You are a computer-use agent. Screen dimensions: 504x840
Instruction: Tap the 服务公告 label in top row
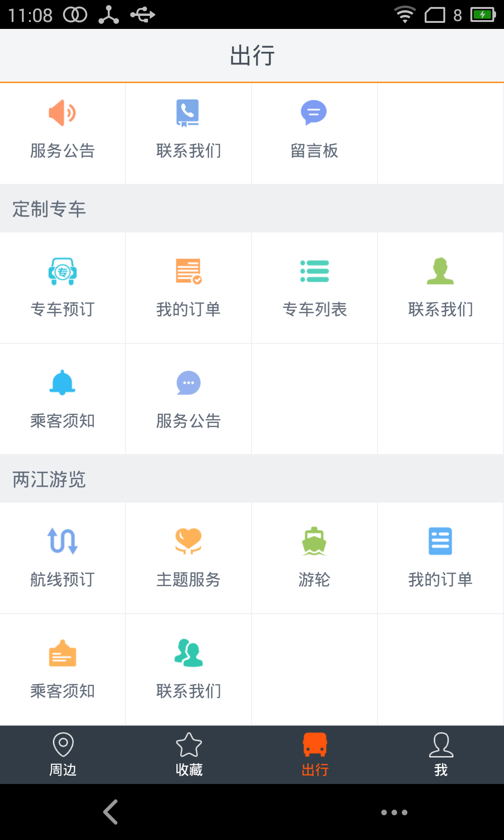pyautogui.click(x=63, y=151)
